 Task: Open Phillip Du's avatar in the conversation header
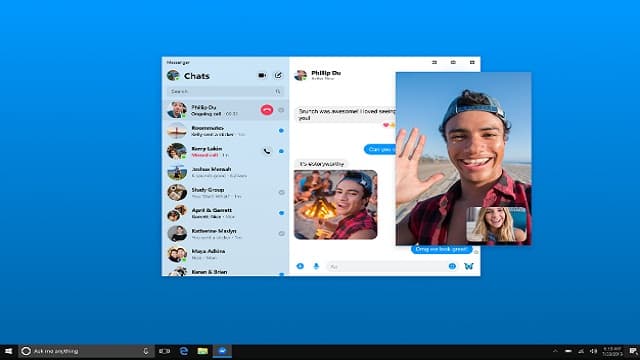click(x=300, y=75)
